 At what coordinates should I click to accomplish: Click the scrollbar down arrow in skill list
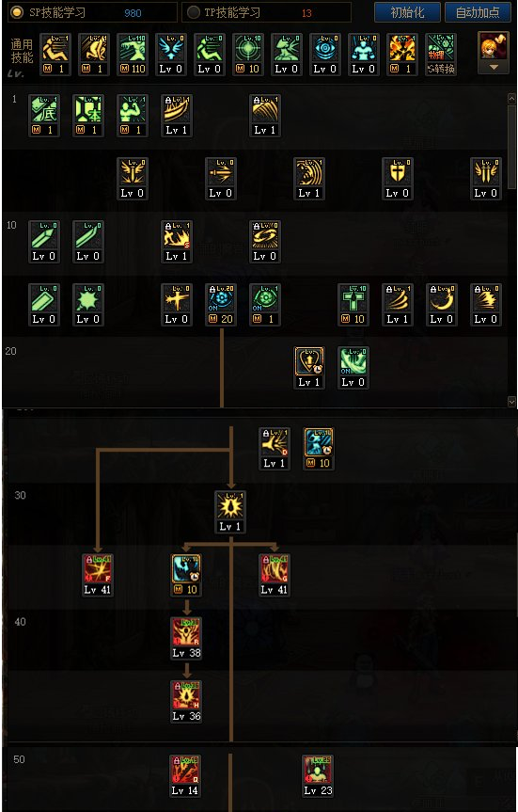click(x=511, y=402)
